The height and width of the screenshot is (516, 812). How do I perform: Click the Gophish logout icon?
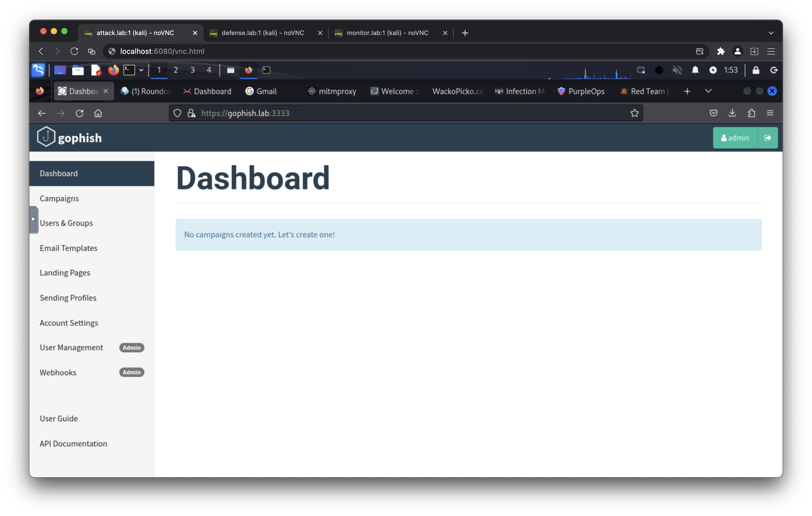click(768, 138)
